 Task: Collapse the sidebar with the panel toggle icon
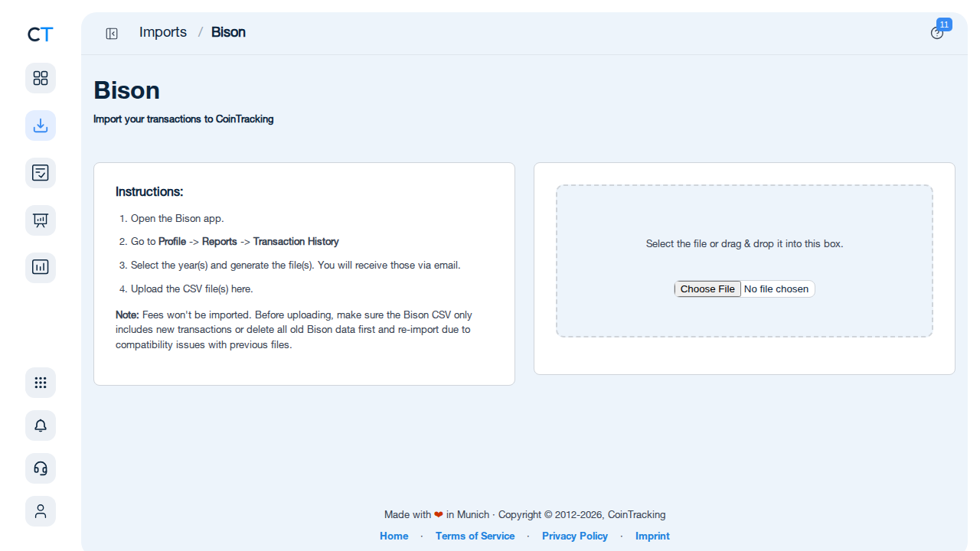(x=112, y=33)
